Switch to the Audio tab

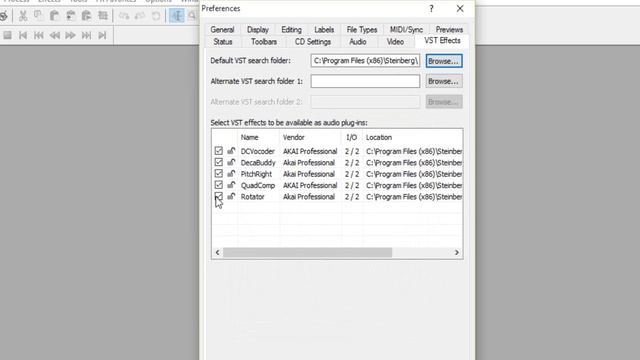[x=358, y=42]
